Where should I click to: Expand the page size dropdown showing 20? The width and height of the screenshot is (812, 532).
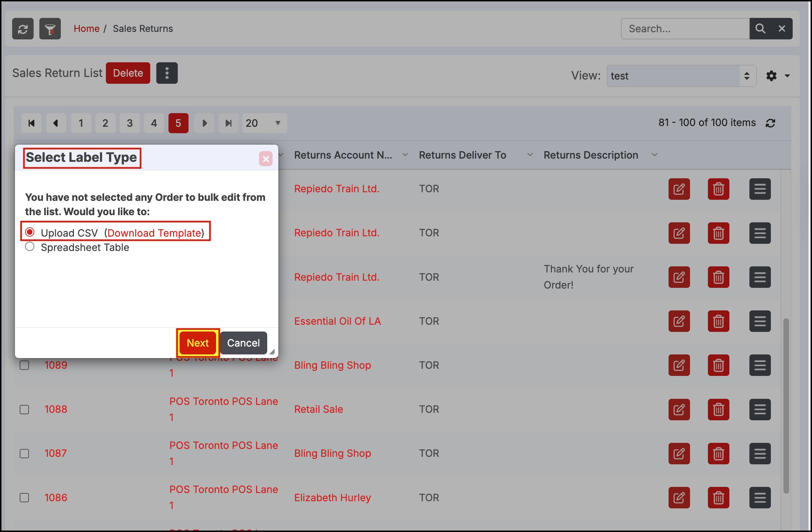[x=264, y=123]
